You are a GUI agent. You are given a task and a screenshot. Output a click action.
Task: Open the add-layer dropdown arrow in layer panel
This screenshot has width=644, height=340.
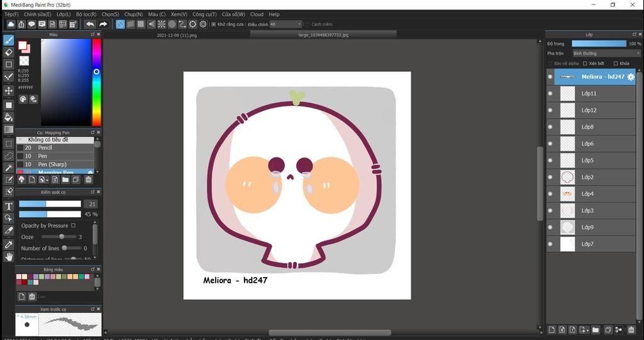(587, 330)
